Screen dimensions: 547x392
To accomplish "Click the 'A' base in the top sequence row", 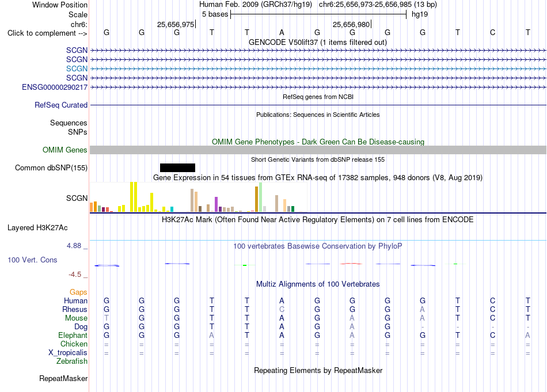I will [282, 32].
